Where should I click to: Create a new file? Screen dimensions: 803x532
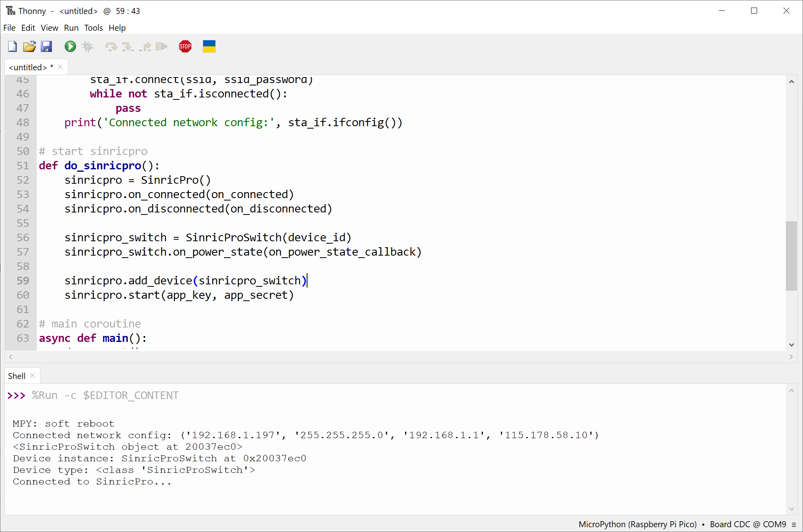click(x=12, y=46)
